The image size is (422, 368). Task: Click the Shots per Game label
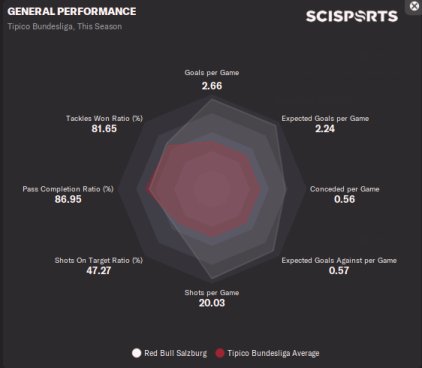click(x=212, y=293)
